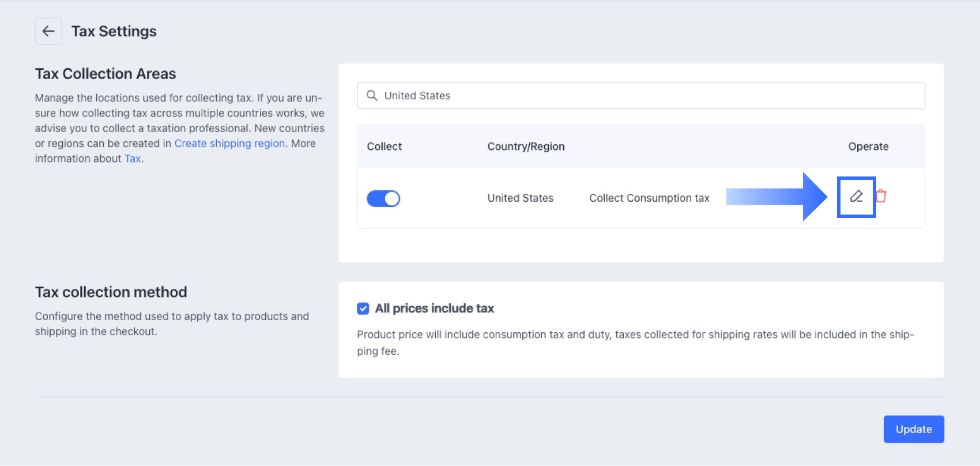This screenshot has width=980, height=466.
Task: Click the search magnifier icon
Action: click(x=372, y=96)
